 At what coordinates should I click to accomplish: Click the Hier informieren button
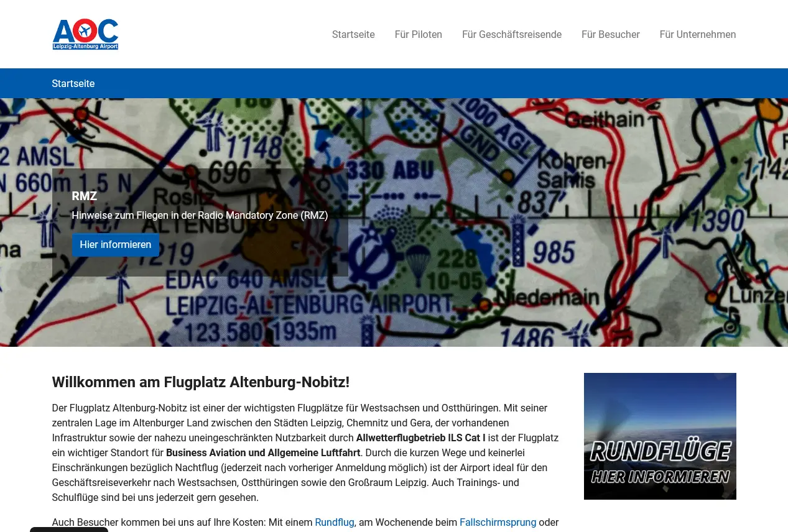(x=116, y=245)
